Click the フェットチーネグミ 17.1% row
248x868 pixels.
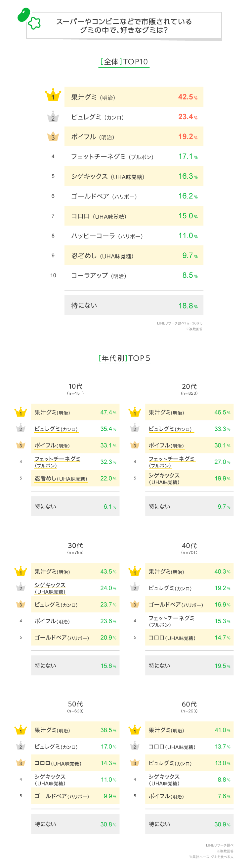coord(134,156)
